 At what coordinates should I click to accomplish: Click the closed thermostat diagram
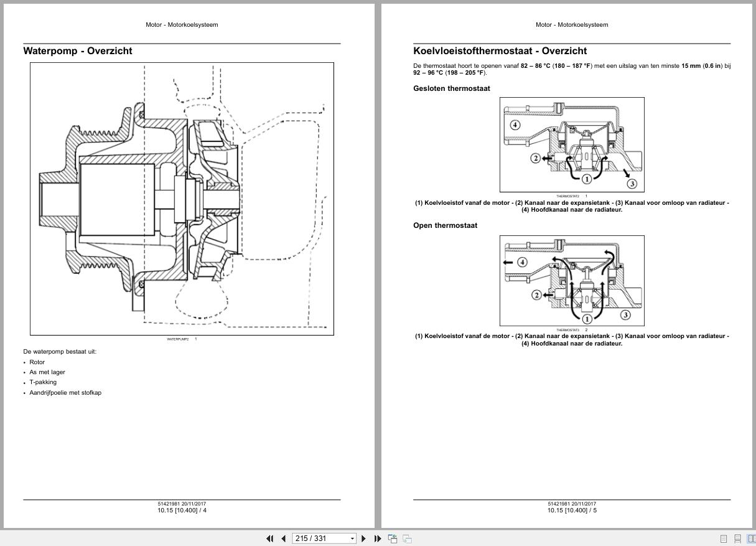click(x=572, y=144)
